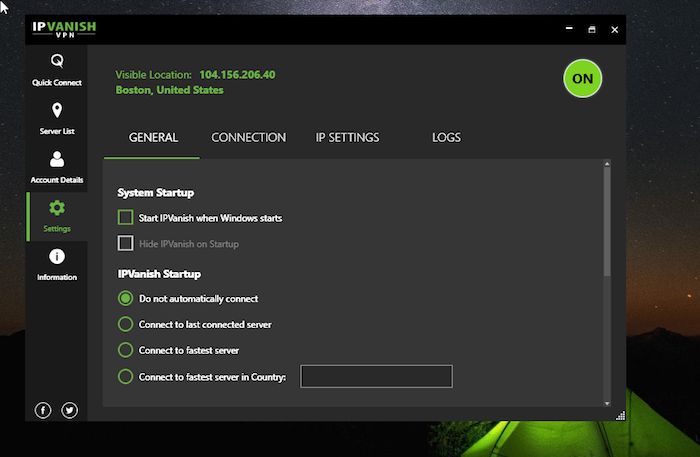This screenshot has width=700, height=457.
Task: Select the Settings gear in sidebar
Action: point(57,216)
